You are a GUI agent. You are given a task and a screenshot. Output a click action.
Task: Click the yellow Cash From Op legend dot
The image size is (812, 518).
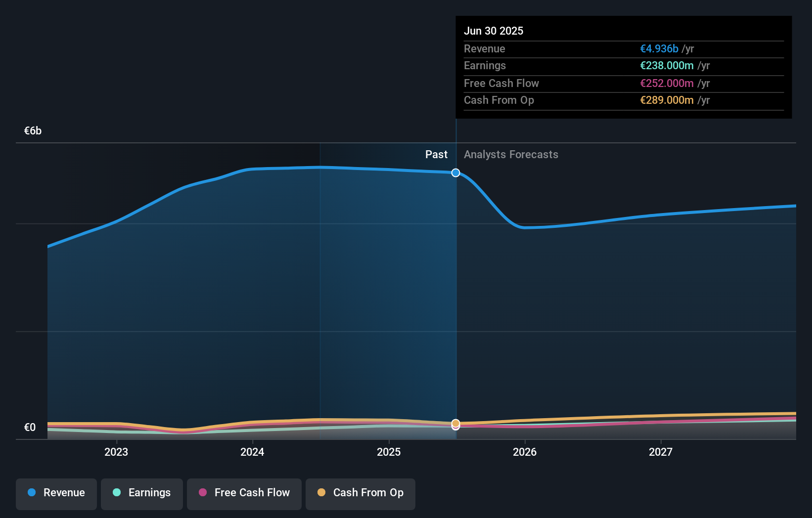(x=322, y=493)
